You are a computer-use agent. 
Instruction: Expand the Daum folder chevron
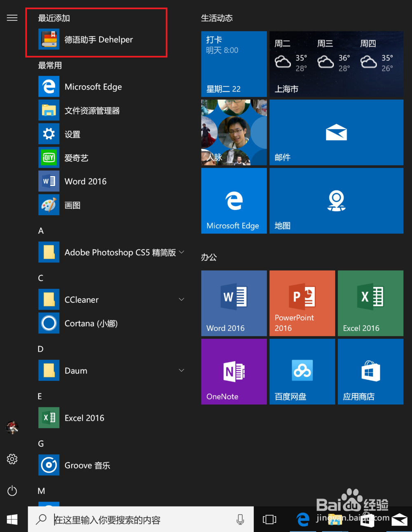point(182,370)
